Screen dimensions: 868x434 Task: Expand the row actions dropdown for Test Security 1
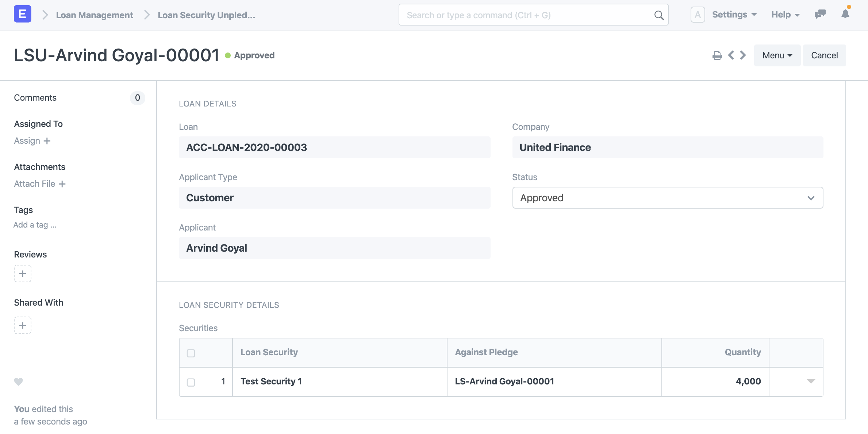click(810, 381)
